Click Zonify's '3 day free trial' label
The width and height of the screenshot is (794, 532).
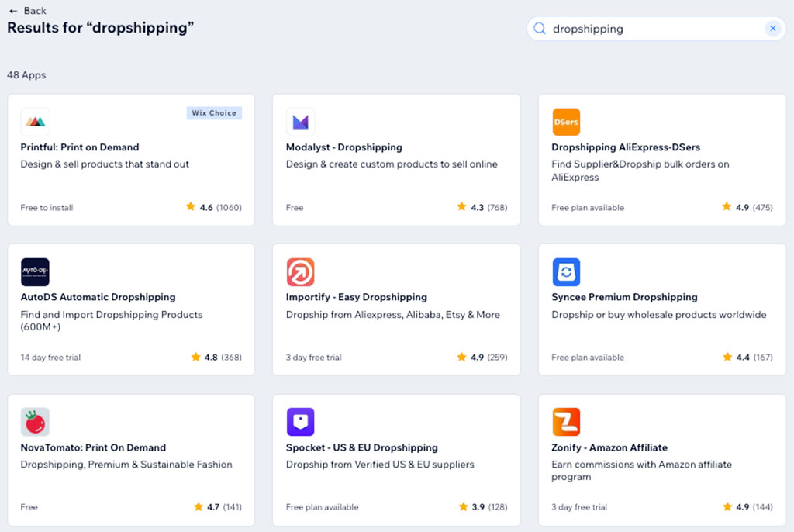pyautogui.click(x=579, y=507)
